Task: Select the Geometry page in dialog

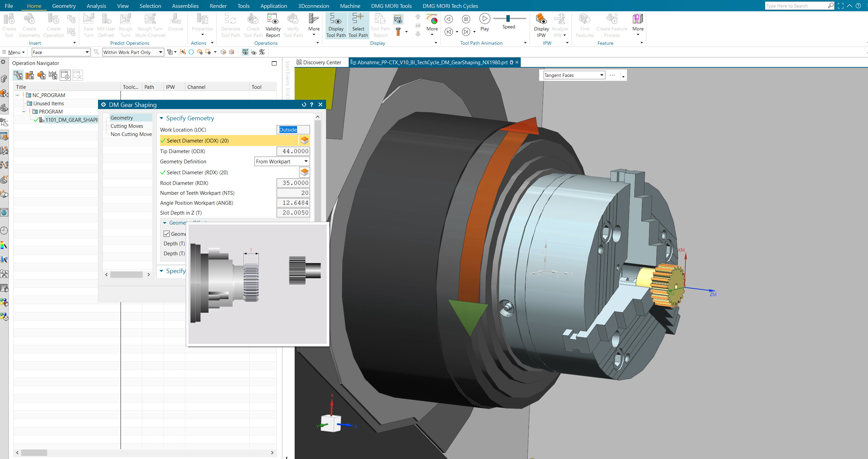Action: [122, 118]
